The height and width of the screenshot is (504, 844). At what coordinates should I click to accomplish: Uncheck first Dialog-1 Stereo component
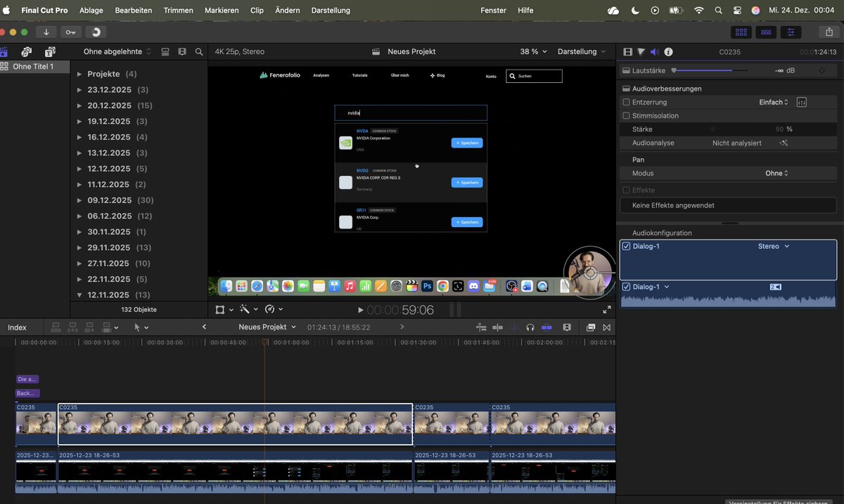(627, 246)
